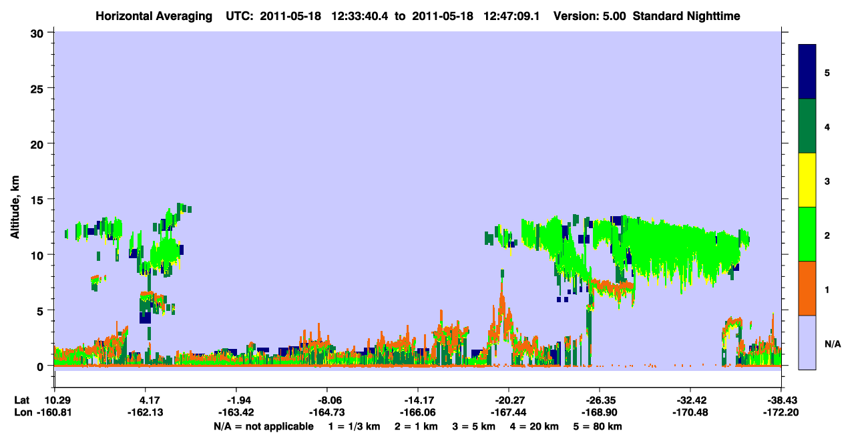
Task: Click the y-axis tick label 20
Action: 38,143
